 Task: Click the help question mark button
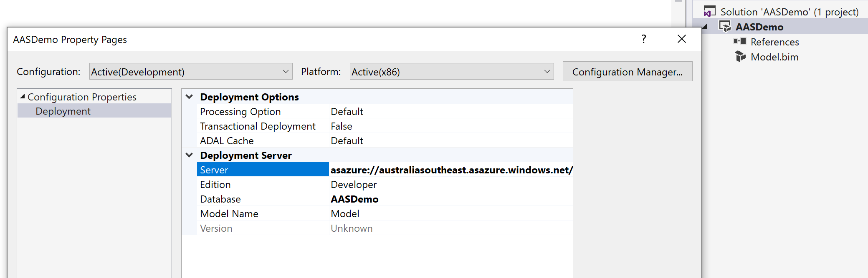643,39
